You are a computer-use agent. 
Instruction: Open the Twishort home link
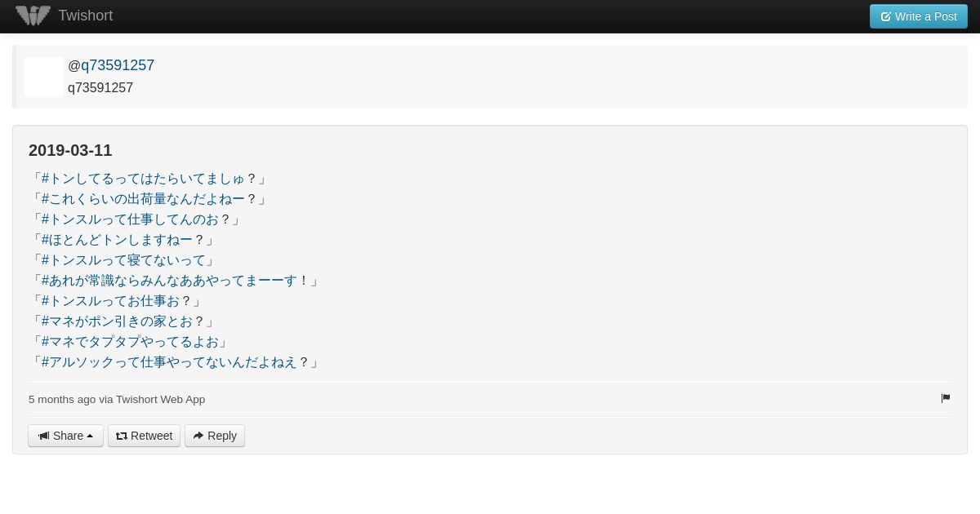(85, 16)
